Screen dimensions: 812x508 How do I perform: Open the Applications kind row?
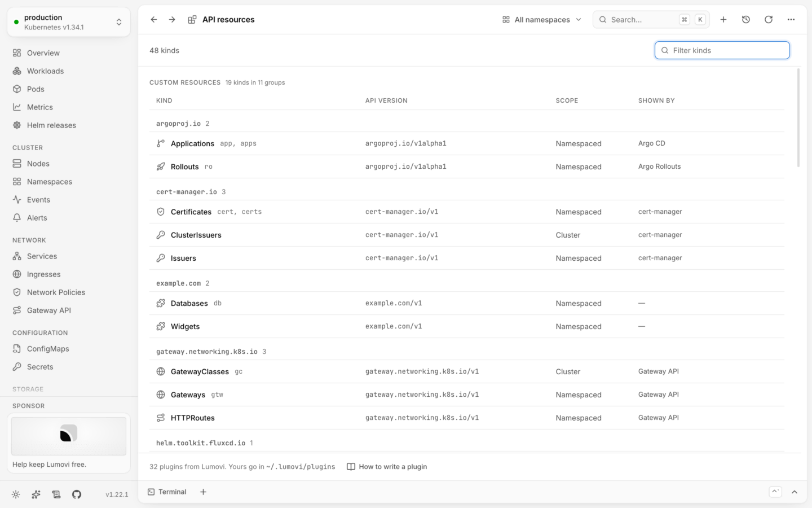coord(467,144)
